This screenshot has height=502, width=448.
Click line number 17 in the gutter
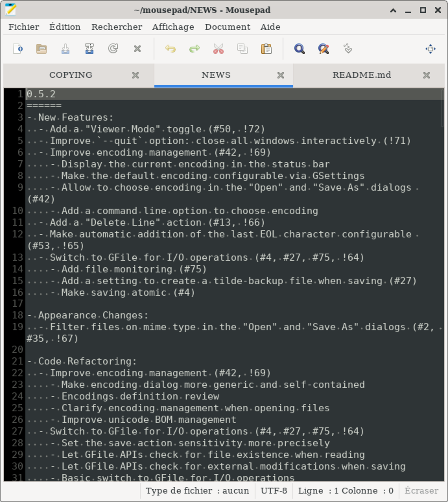tap(18, 304)
